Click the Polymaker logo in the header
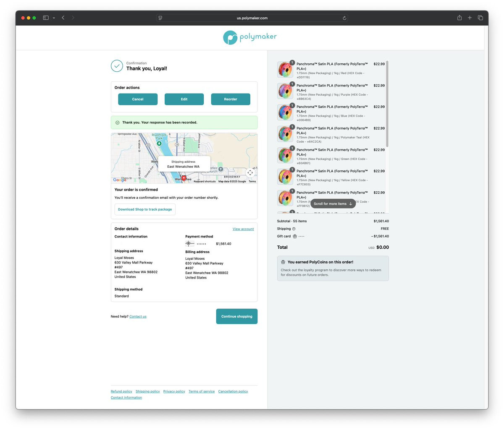 (x=250, y=37)
